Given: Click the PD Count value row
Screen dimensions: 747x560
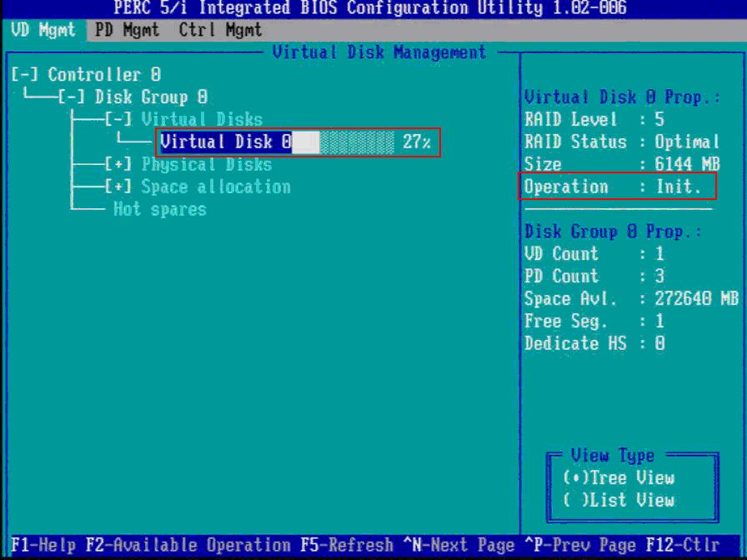Looking at the screenshot, I should point(594,276).
